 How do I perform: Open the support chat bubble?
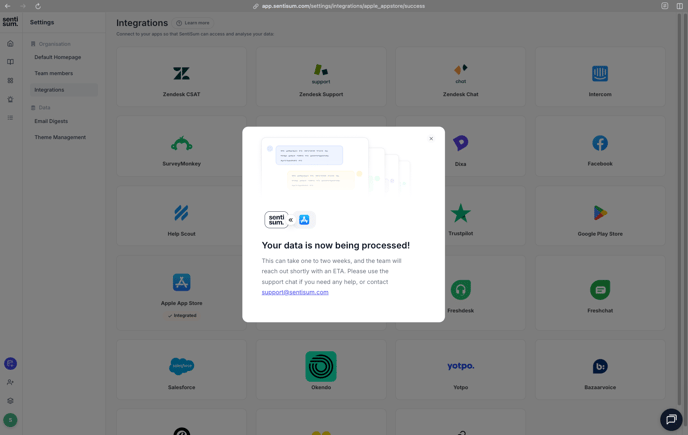[671, 419]
